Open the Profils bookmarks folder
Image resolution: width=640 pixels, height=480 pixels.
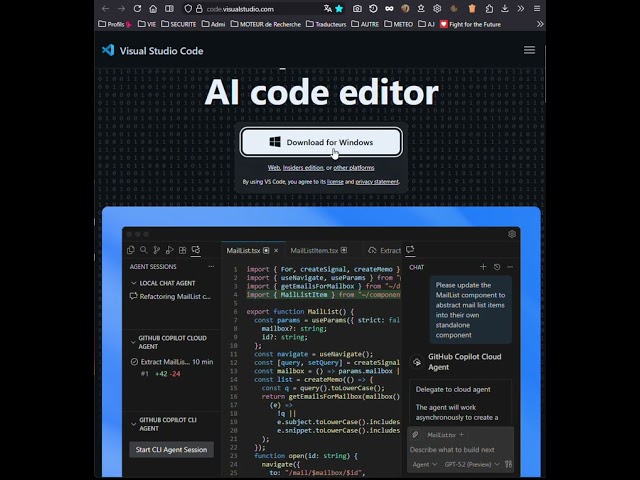point(115,24)
